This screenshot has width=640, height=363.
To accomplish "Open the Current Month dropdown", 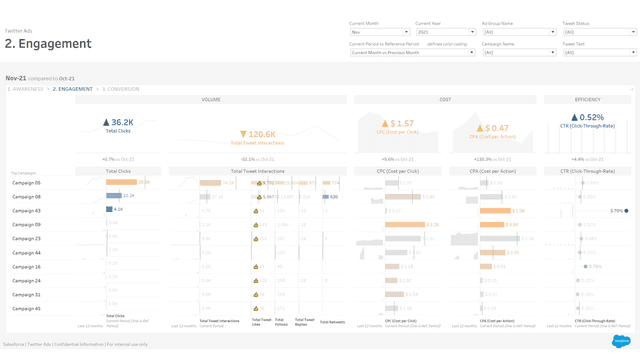I will [380, 32].
